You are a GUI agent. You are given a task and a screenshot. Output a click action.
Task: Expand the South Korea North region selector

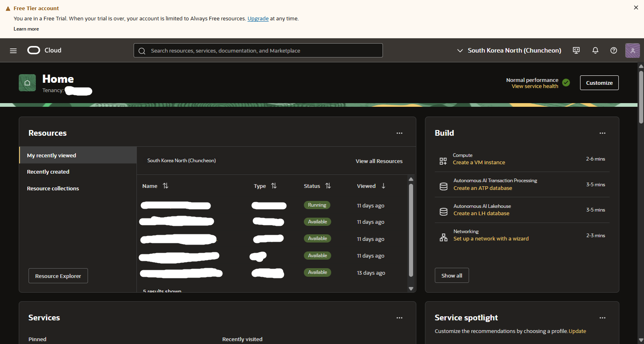[509, 51]
